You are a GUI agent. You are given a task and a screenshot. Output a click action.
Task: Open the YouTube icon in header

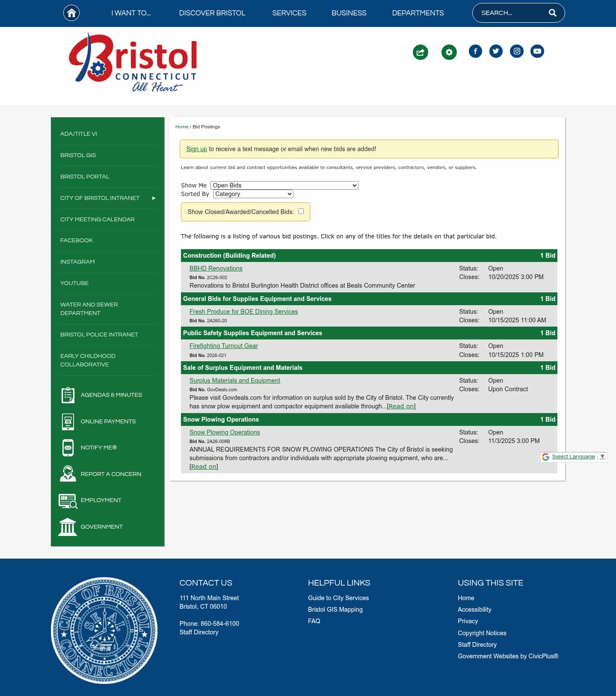[537, 51]
